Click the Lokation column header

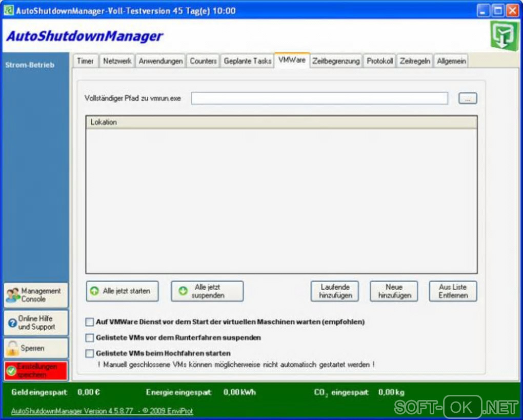point(281,123)
